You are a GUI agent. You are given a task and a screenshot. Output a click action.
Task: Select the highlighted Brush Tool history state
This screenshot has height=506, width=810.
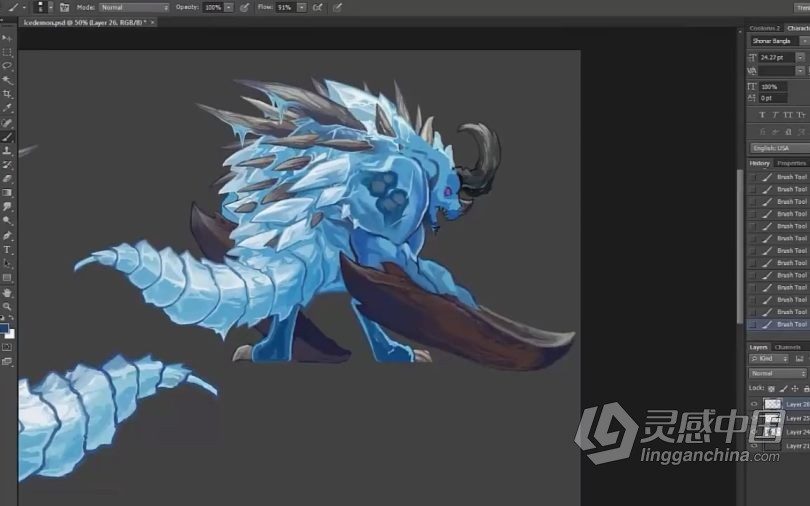[778, 324]
